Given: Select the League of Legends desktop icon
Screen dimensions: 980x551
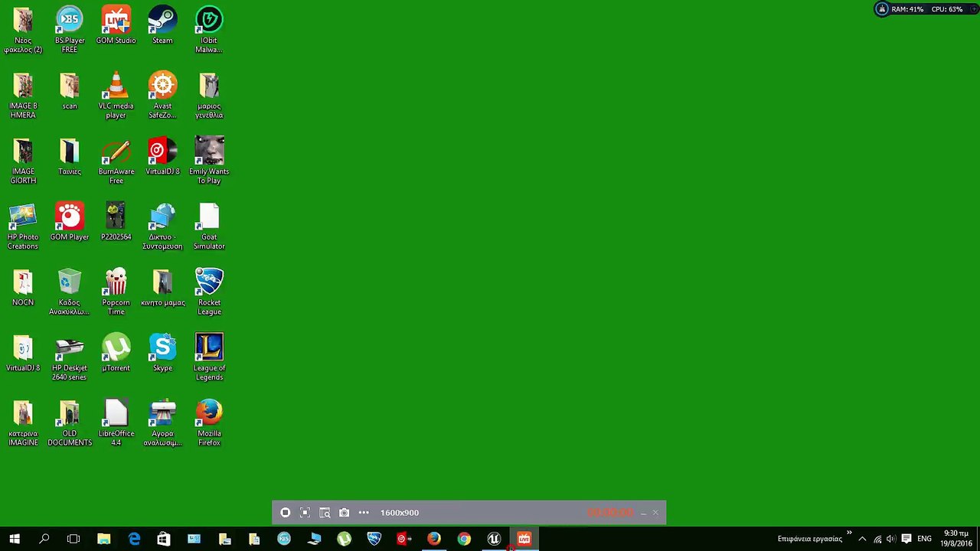Looking at the screenshot, I should tap(209, 357).
